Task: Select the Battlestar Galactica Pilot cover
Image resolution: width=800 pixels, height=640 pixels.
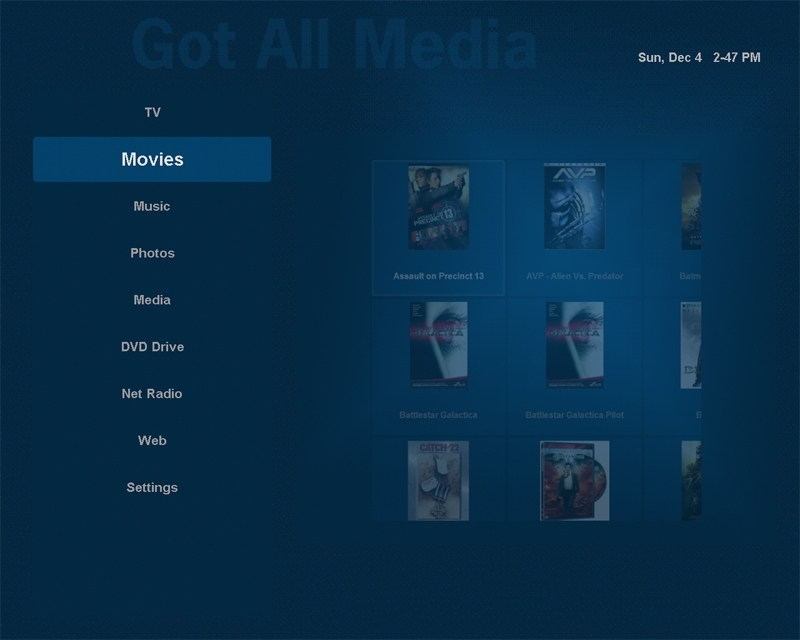Action: click(x=574, y=345)
